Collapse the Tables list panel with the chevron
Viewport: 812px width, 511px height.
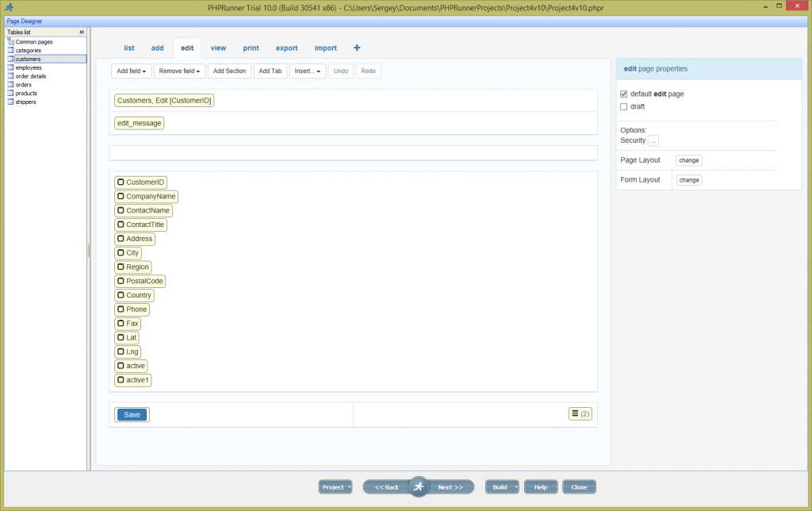point(80,32)
